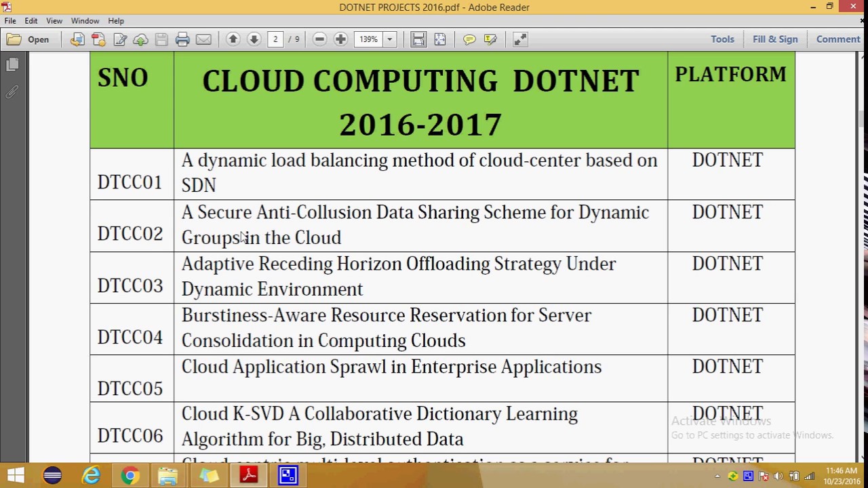Zoom in with the plus button
868x488 pixels.
click(340, 39)
